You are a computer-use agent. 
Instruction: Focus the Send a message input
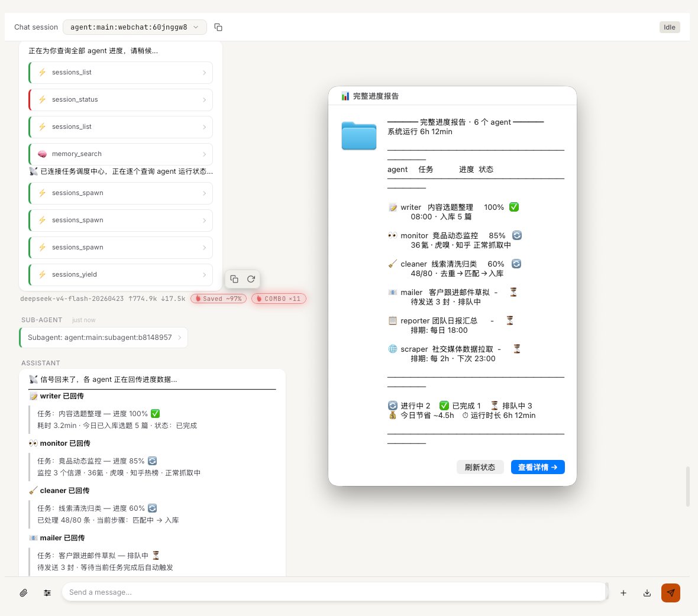point(334,592)
